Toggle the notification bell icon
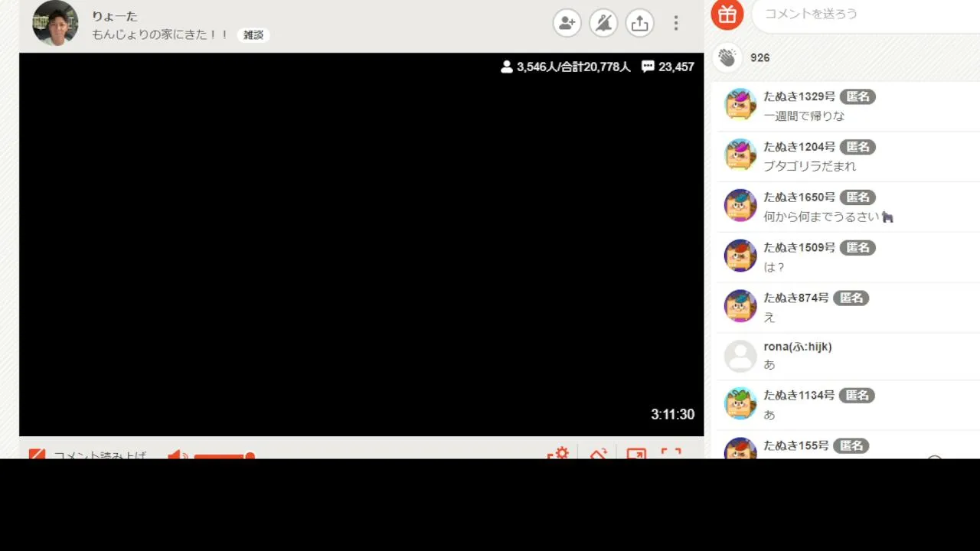This screenshot has width=980, height=551. (x=603, y=23)
